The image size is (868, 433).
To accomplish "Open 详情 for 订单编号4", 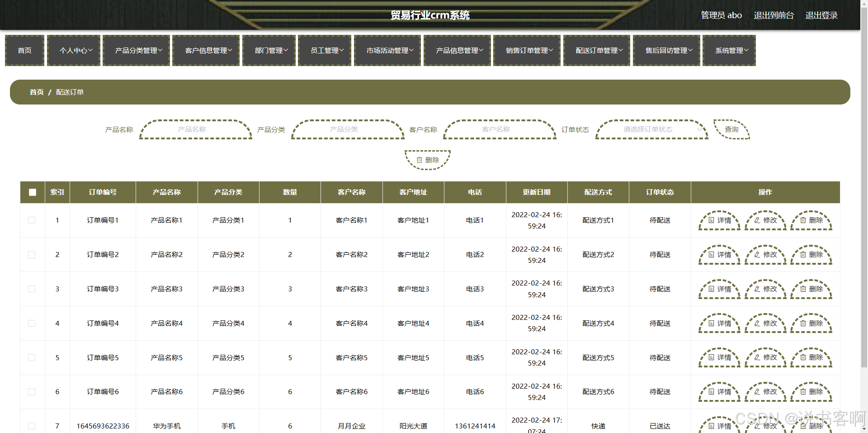I will coord(719,324).
